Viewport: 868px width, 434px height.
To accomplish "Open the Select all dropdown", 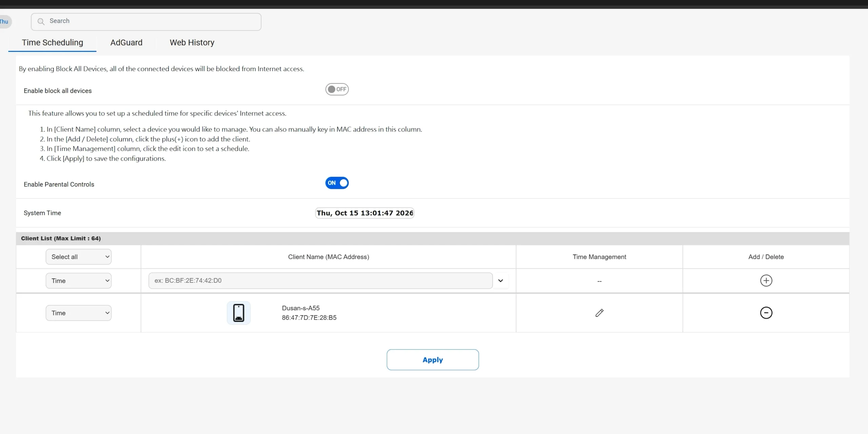I will 78,257.
